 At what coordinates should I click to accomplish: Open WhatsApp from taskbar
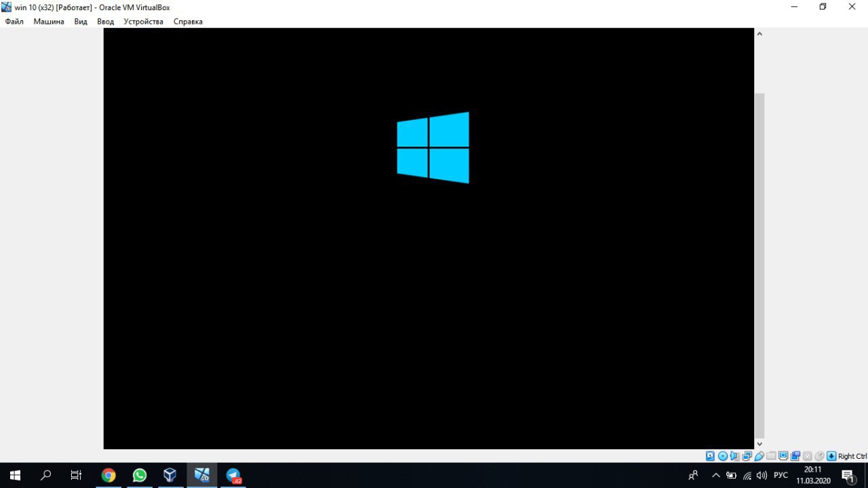(140, 475)
